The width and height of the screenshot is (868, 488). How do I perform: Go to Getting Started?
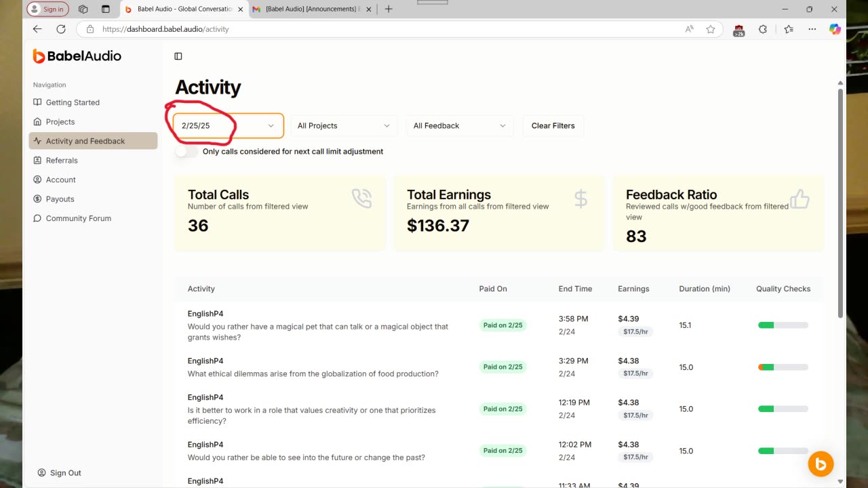tap(73, 102)
